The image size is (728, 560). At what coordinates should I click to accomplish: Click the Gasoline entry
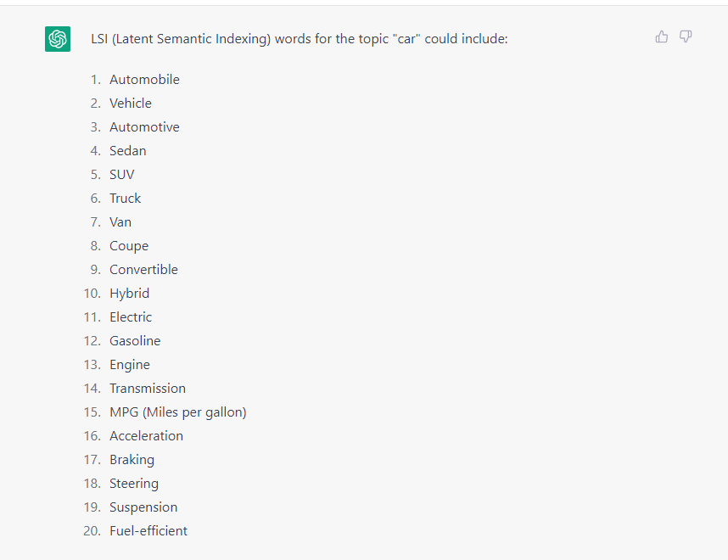point(135,341)
